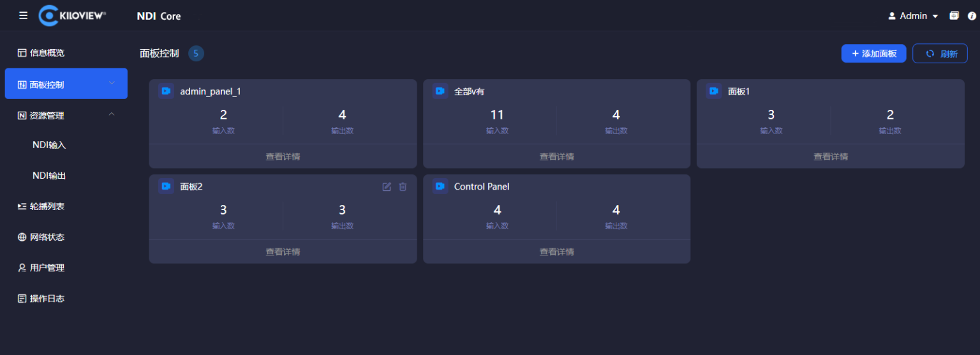Open the Admin user dropdown

coord(913,16)
